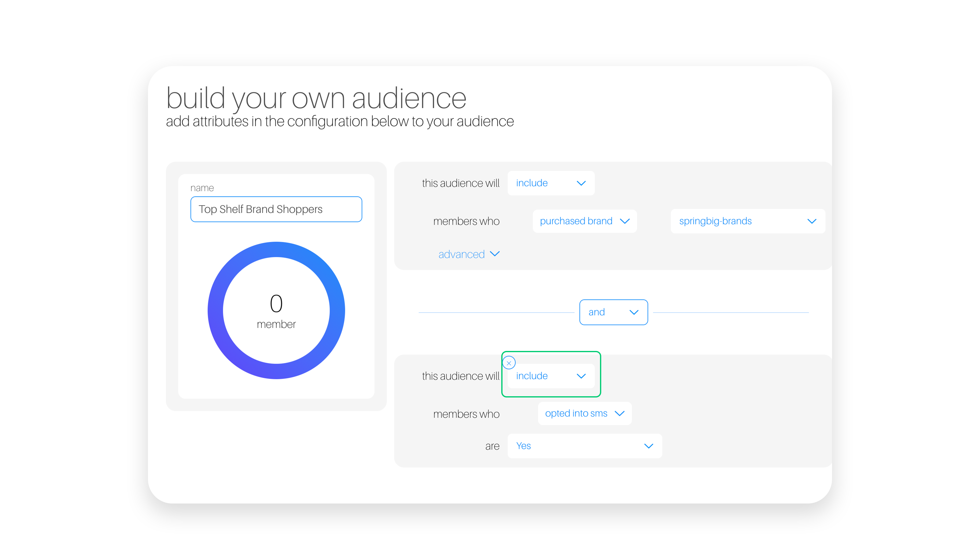Screen dimensions: 980x552
Task: Open the 'springbig-brands' brand dropdown
Action: tap(748, 221)
